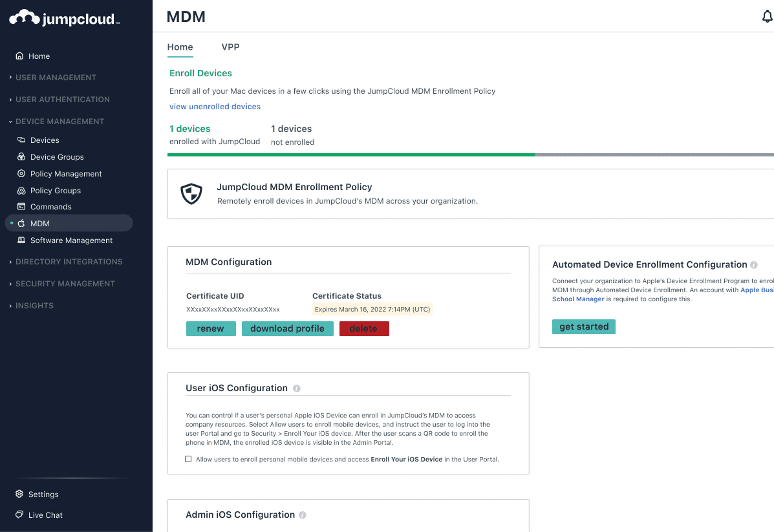
Task: Click the Device Groups icon
Action: click(21, 157)
